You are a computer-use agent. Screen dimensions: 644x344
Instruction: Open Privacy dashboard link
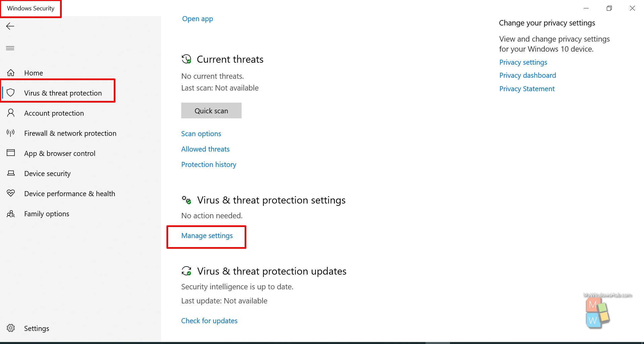pos(528,75)
